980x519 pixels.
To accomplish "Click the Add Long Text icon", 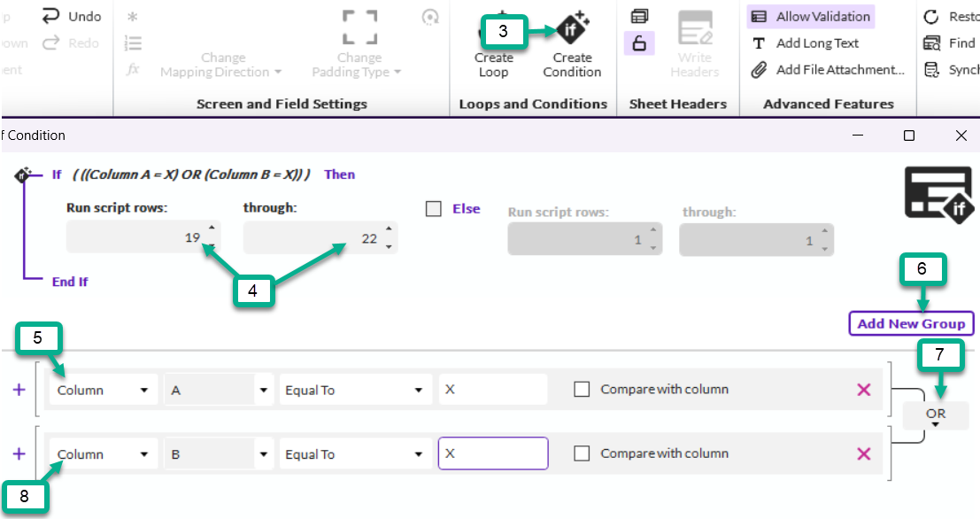I will tap(758, 43).
